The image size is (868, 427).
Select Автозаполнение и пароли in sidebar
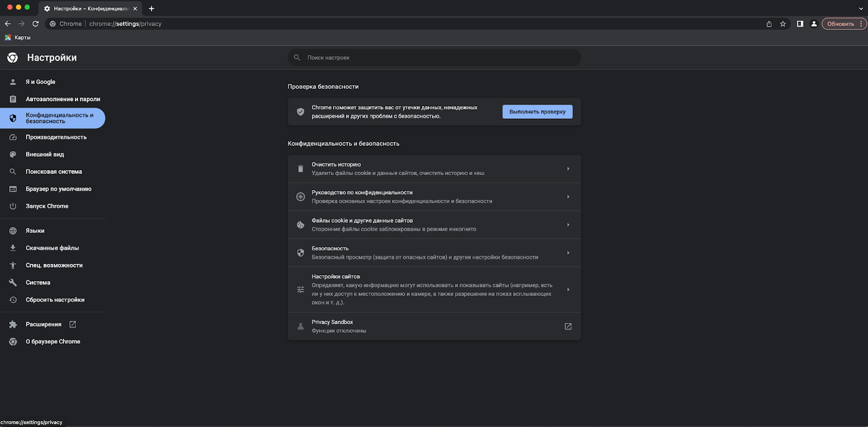(x=62, y=99)
